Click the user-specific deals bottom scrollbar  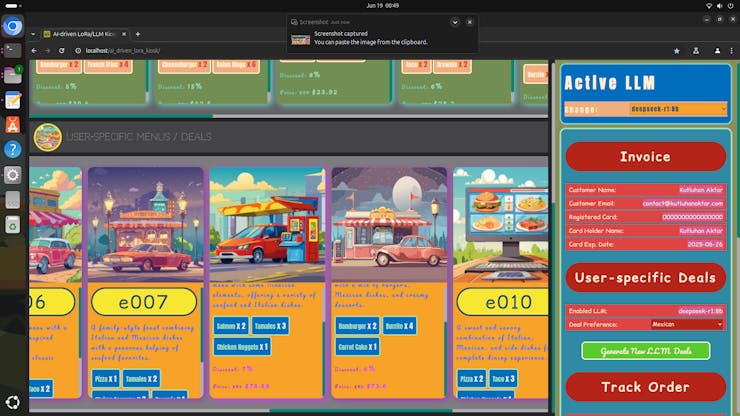(361, 410)
